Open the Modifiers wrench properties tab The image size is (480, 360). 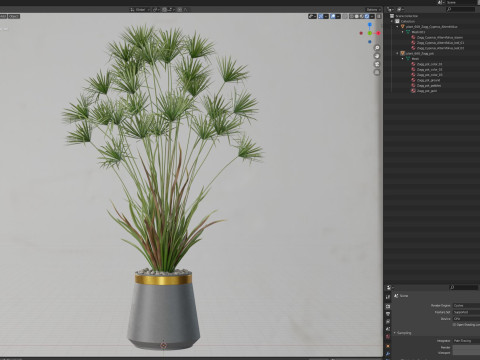(x=388, y=354)
